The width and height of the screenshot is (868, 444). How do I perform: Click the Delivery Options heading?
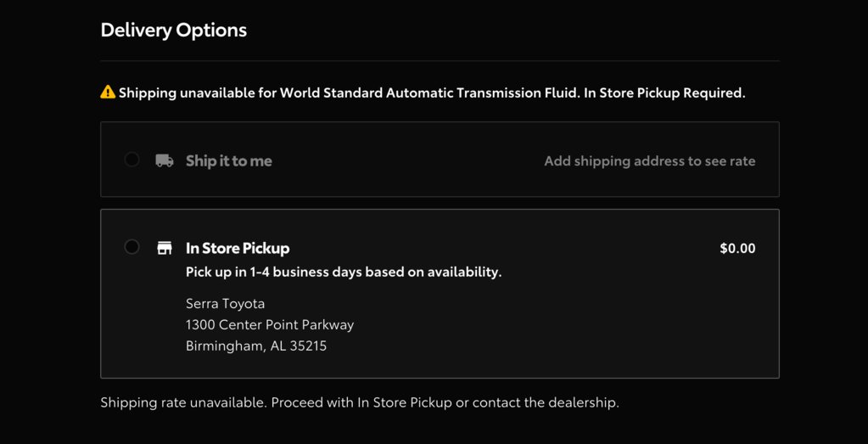pos(174,30)
